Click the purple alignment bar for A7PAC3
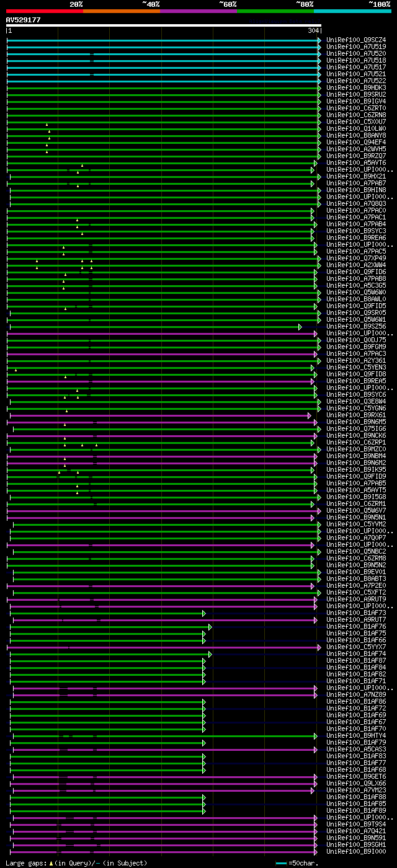 click(x=163, y=354)
